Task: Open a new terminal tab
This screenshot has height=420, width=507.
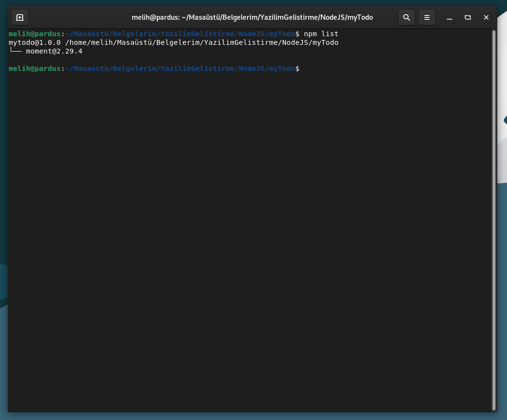Action: click(20, 17)
